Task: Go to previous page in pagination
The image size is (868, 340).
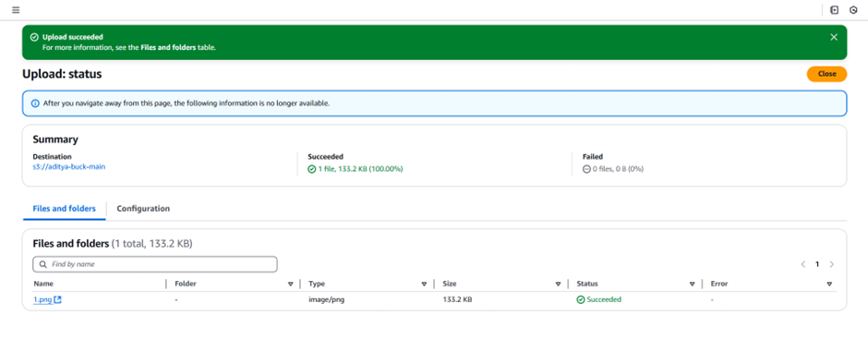Action: coord(802,264)
